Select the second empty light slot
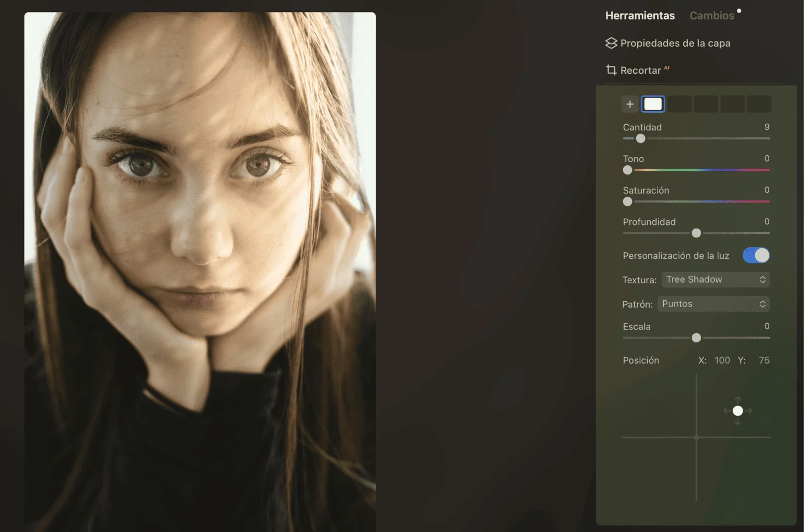Screen dimensions: 804x532 tap(706, 104)
